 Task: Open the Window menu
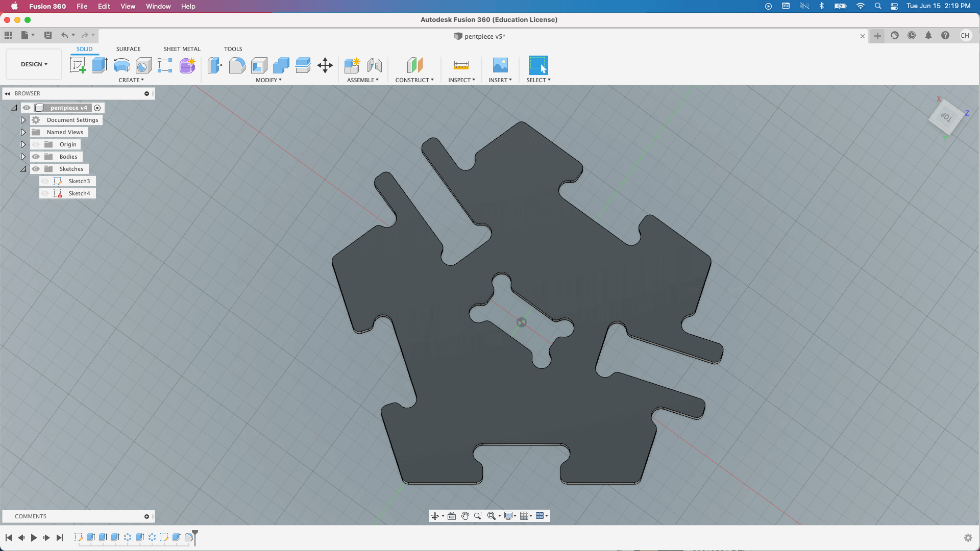point(158,6)
